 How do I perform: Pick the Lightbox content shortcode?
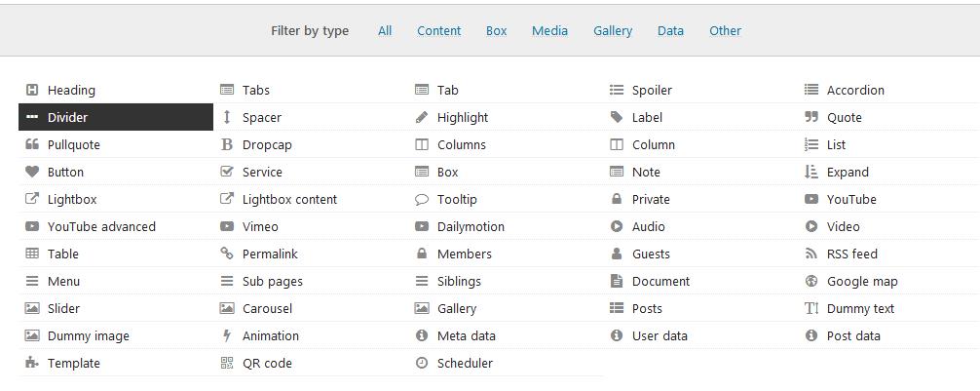click(289, 199)
